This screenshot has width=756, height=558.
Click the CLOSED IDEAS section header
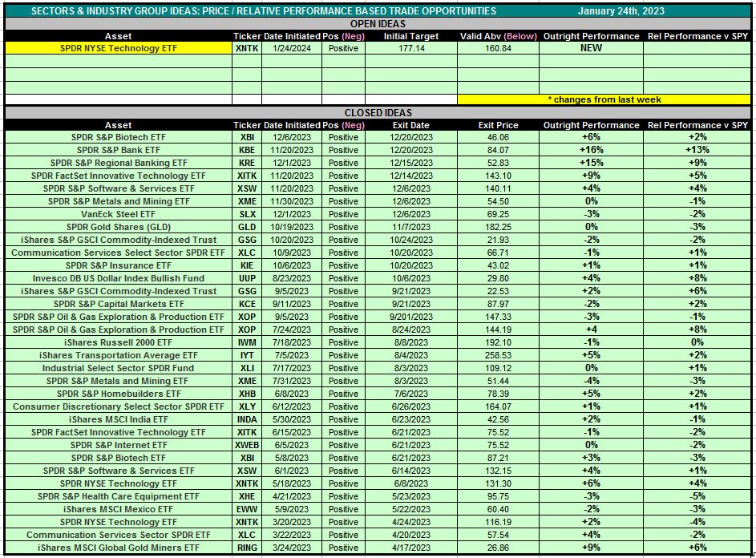(x=378, y=113)
